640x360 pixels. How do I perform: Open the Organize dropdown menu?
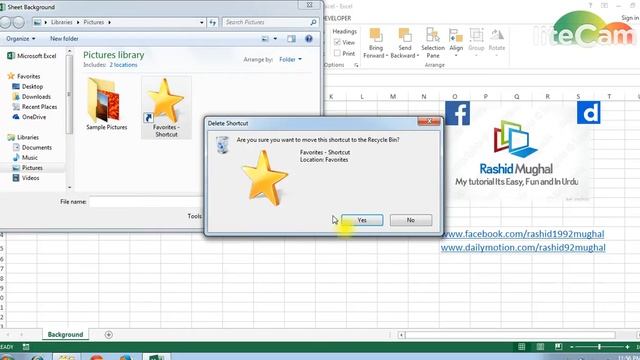click(20, 39)
